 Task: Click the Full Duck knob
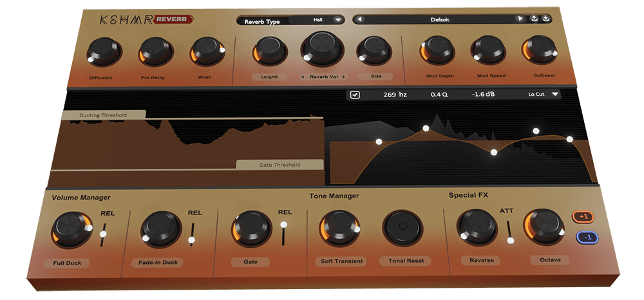tap(72, 229)
